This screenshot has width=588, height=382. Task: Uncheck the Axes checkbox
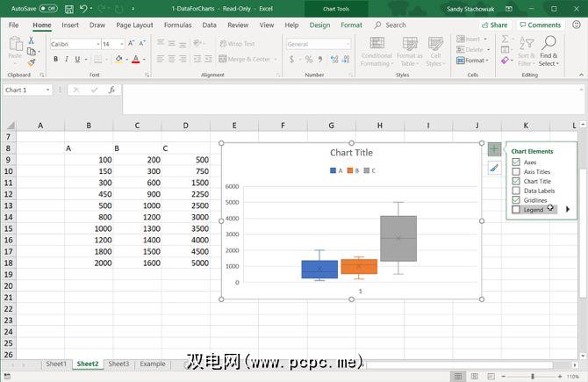point(516,162)
